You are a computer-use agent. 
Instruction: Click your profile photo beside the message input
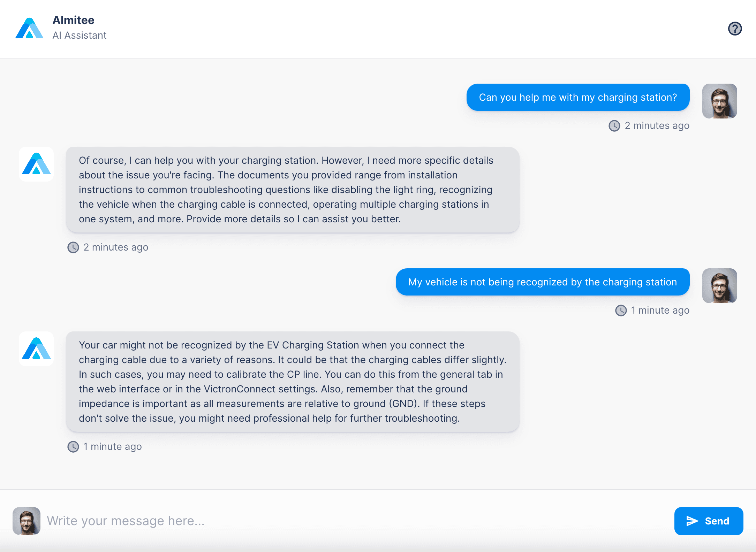click(x=26, y=521)
